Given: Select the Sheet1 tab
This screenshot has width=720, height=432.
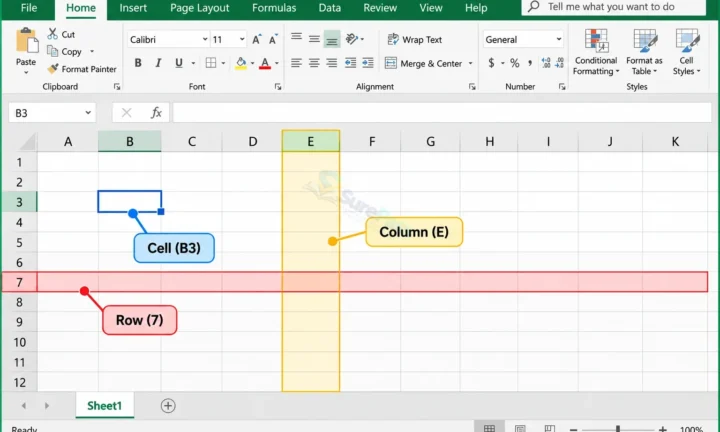Looking at the screenshot, I should (105, 406).
